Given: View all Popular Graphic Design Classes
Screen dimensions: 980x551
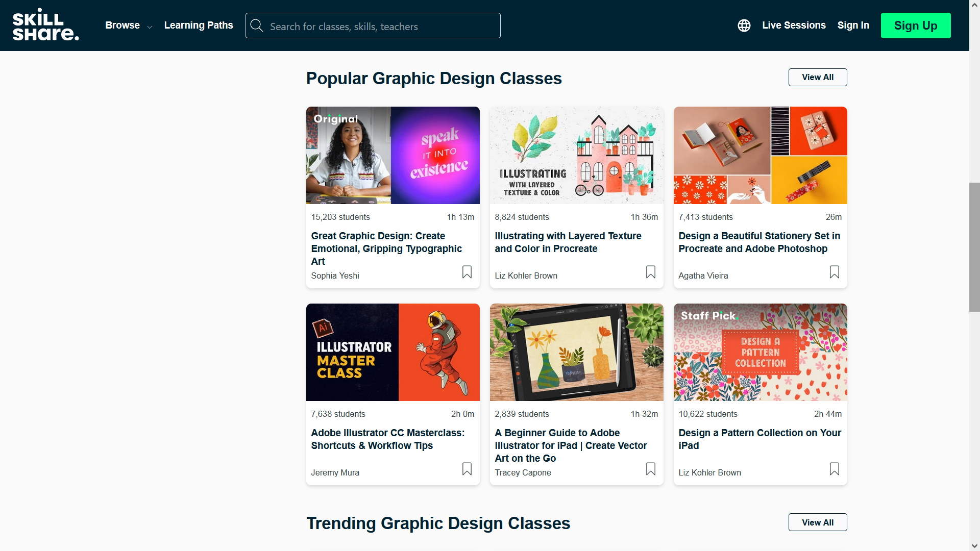Looking at the screenshot, I should click(x=818, y=77).
